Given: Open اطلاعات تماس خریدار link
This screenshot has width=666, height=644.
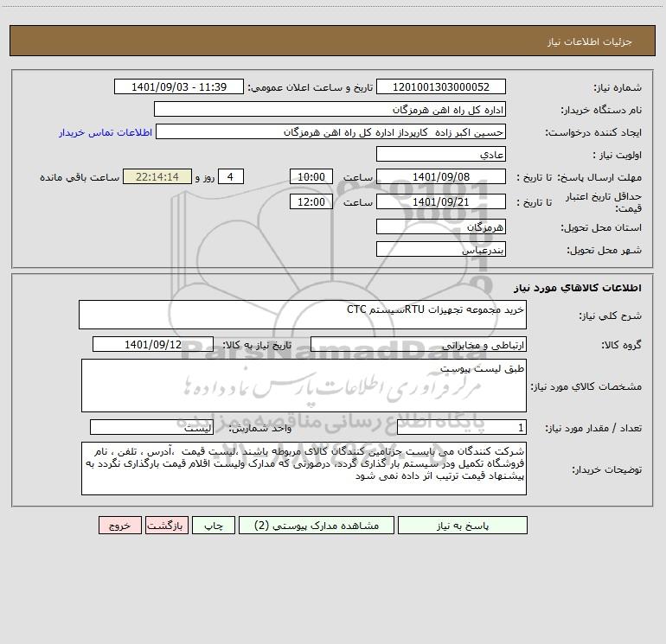Looking at the screenshot, I should [106, 132].
